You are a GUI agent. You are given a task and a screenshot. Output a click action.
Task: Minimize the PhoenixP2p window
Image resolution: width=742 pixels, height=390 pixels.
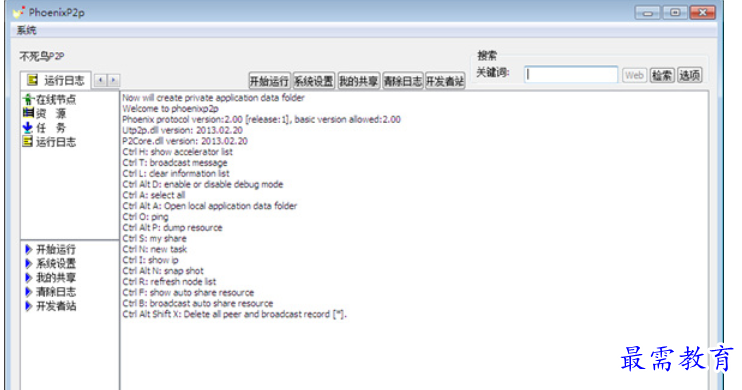click(647, 13)
